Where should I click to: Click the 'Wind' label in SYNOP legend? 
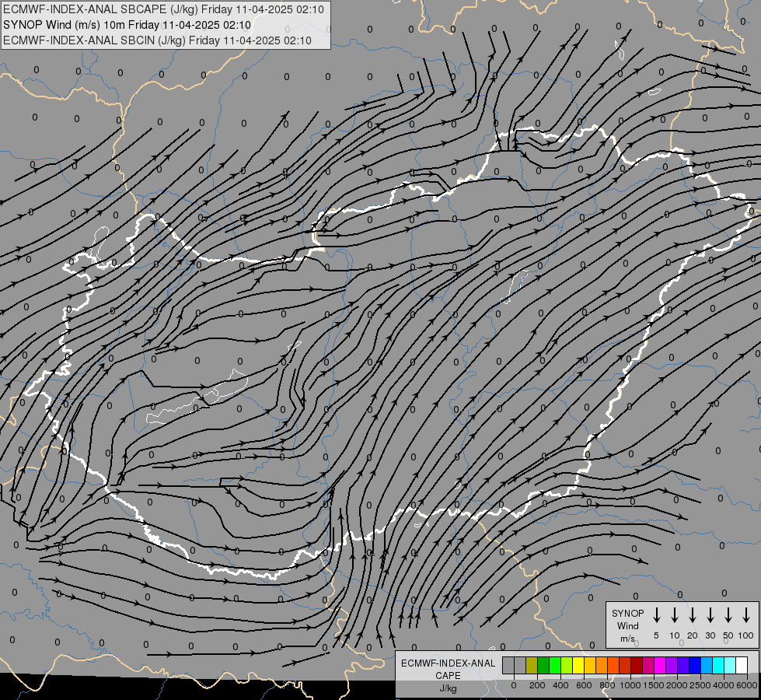pos(627,625)
